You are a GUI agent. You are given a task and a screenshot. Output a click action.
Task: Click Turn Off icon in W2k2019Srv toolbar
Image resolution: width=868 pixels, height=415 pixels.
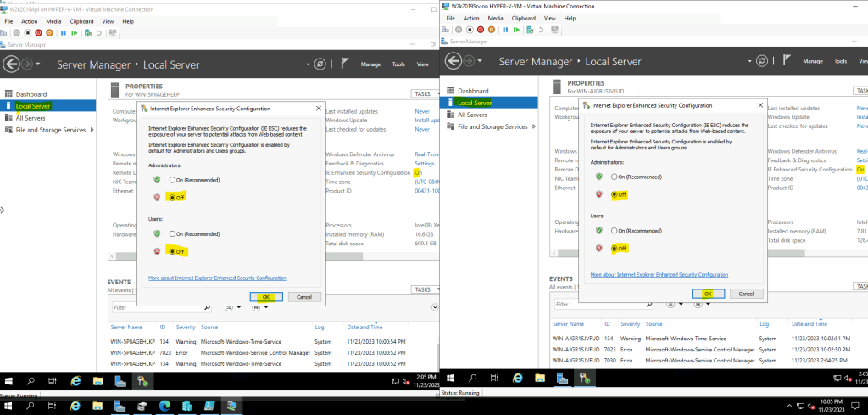coord(470,30)
